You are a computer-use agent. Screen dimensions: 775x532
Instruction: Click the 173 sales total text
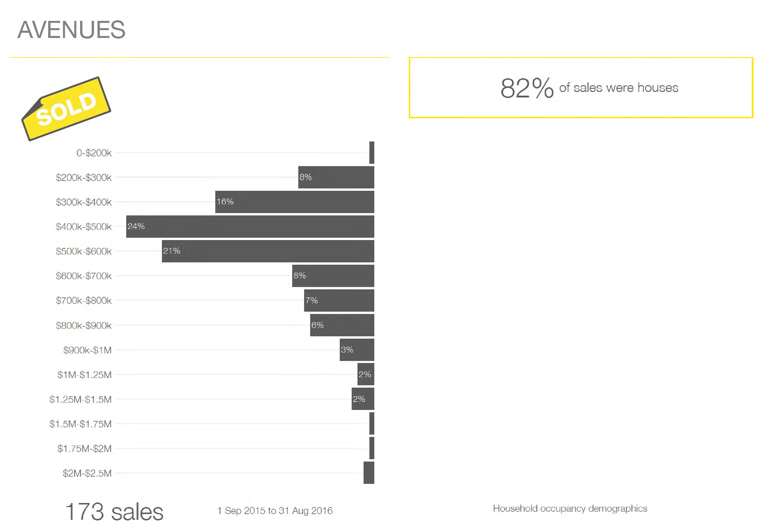[x=114, y=512]
